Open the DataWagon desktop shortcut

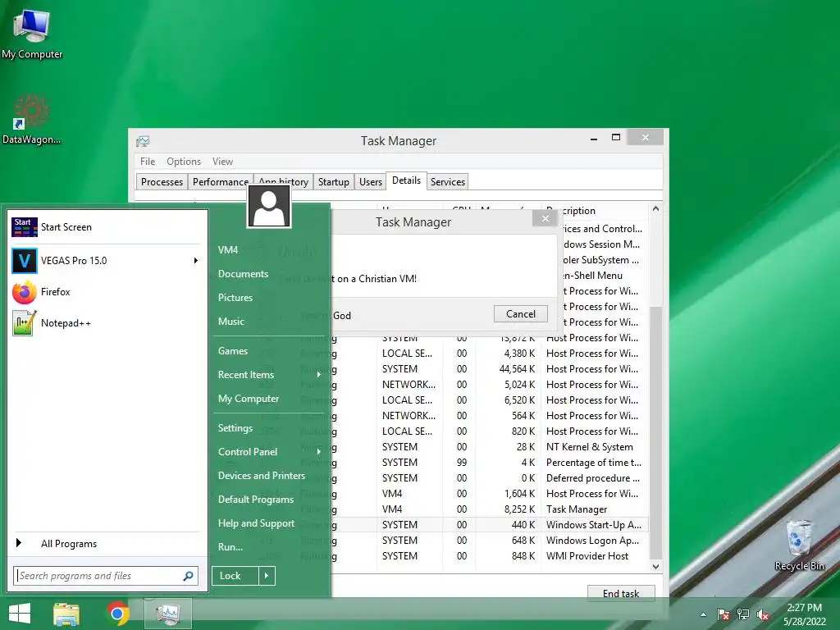31,120
